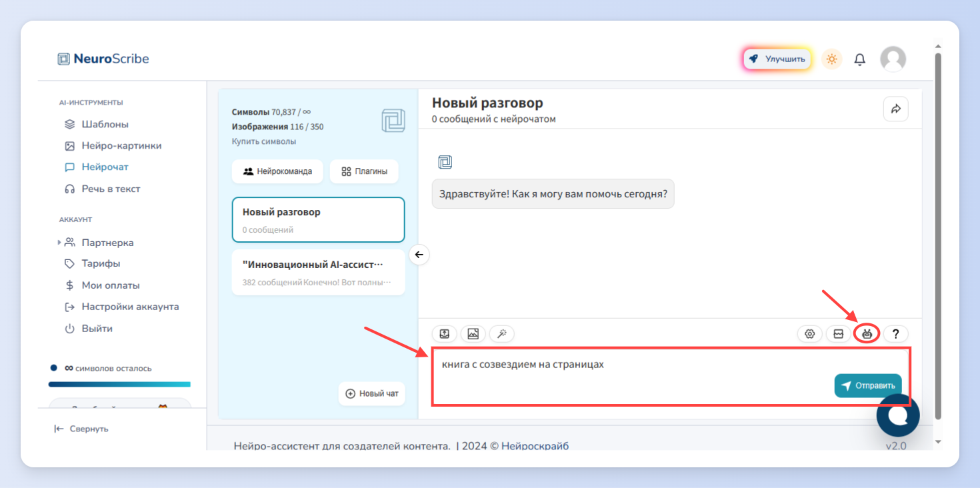Image resolution: width=980 pixels, height=488 pixels.
Task: Click the magic wand icon
Action: (x=502, y=334)
